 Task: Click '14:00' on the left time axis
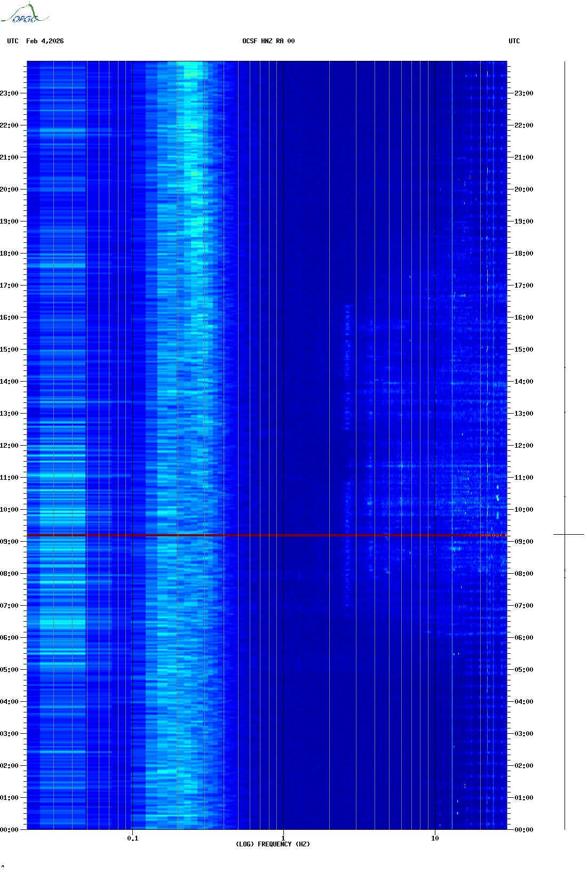coord(9,382)
